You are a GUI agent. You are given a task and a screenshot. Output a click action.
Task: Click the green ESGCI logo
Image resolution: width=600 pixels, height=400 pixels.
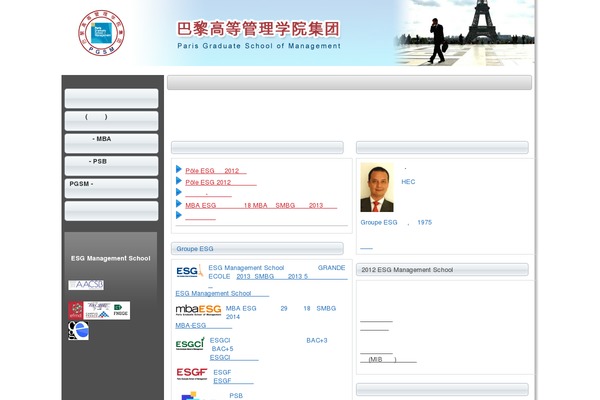(x=190, y=344)
